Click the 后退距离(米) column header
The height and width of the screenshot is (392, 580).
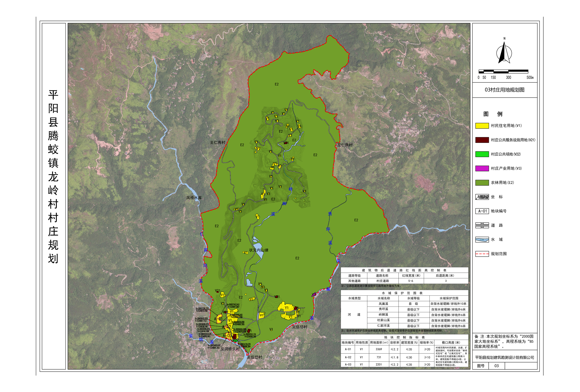click(x=445, y=275)
